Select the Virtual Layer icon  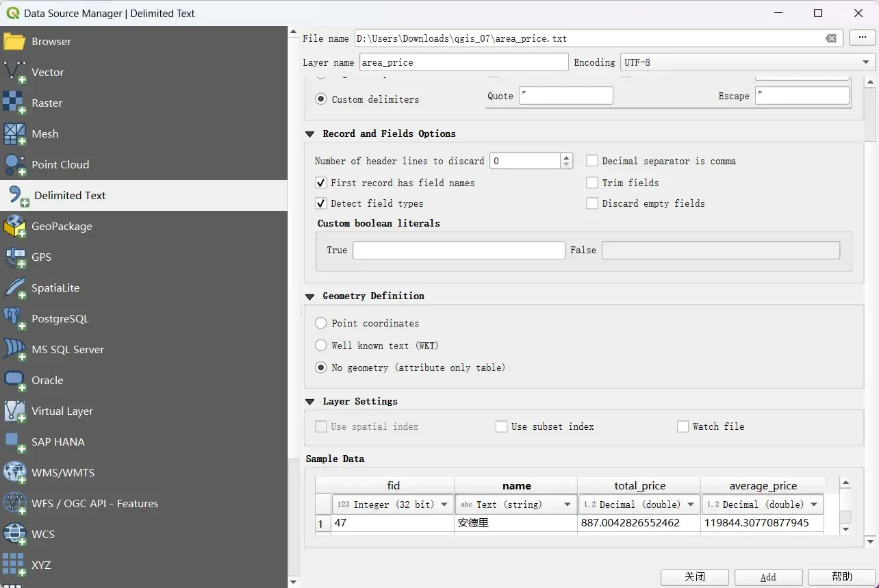[14, 411]
